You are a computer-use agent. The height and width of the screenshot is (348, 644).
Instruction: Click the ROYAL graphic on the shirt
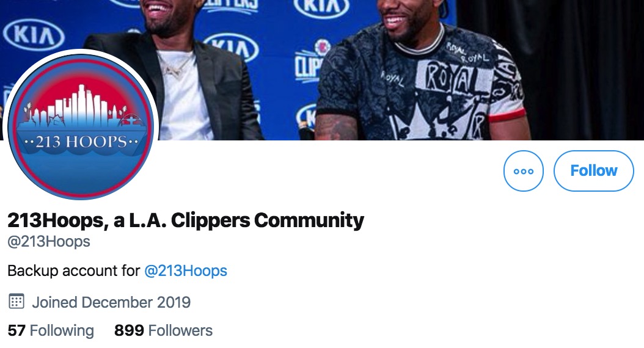[x=453, y=79]
